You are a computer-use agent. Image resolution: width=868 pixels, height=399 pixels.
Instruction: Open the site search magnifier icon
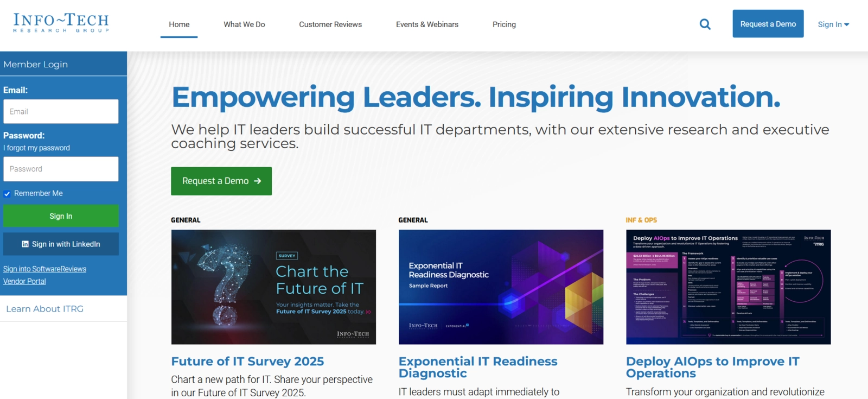705,24
